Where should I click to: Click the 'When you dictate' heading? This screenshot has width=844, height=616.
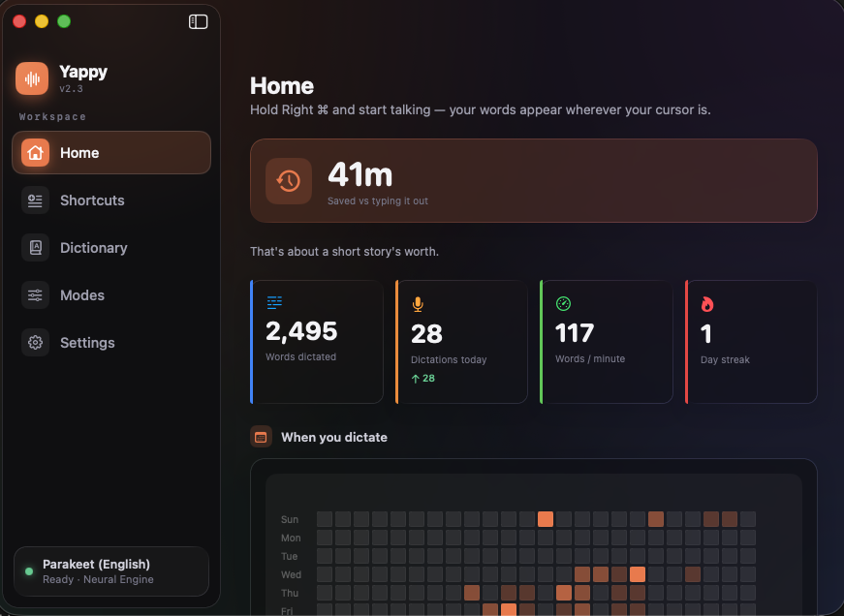pos(334,438)
